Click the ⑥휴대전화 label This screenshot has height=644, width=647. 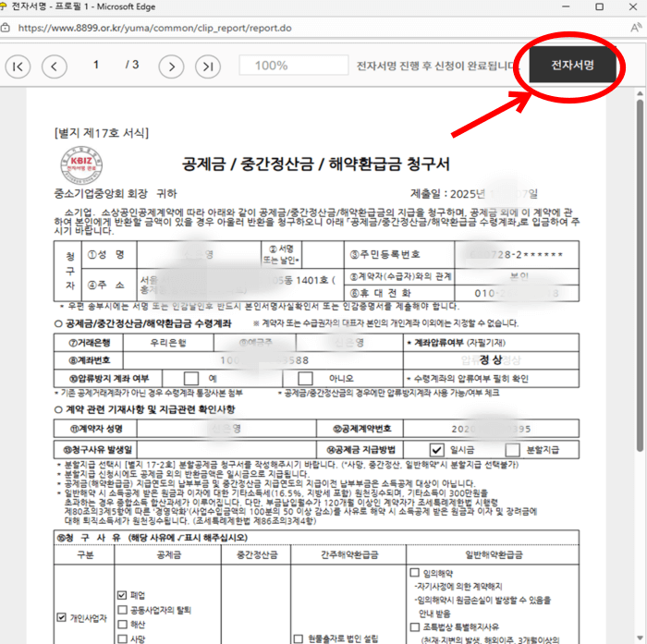[x=381, y=293]
